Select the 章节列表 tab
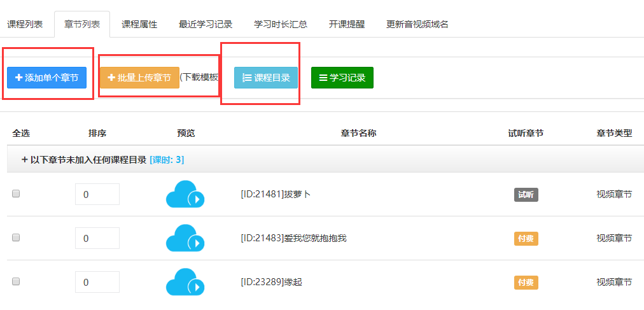 click(82, 24)
